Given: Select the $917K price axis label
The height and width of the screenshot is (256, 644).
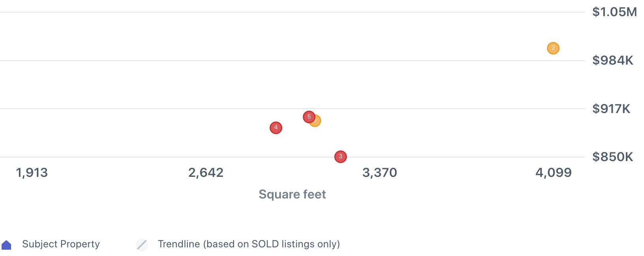Looking at the screenshot, I should coord(611,109).
